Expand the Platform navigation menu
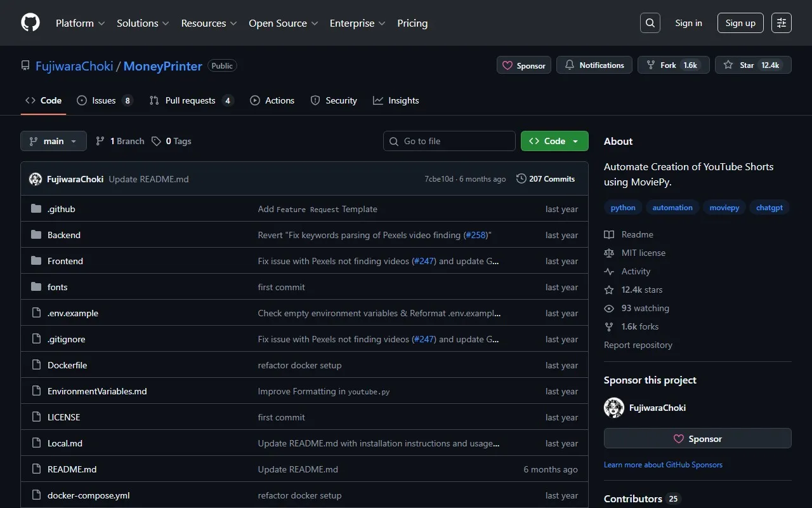 point(81,23)
